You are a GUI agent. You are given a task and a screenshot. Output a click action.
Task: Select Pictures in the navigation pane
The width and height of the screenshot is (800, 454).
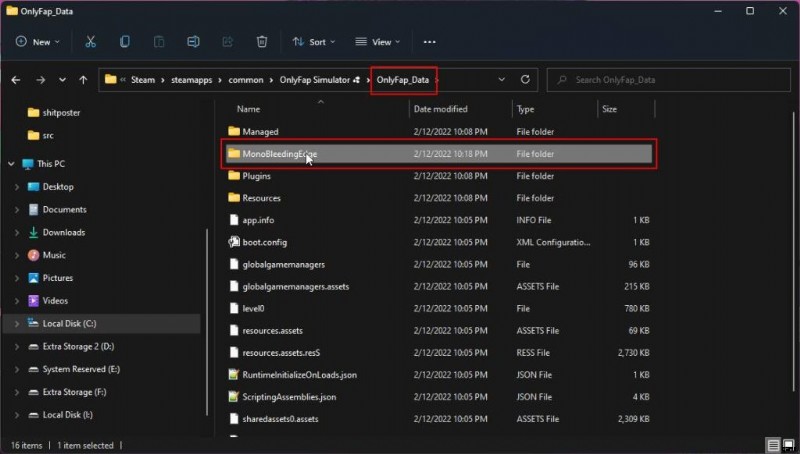pos(51,278)
